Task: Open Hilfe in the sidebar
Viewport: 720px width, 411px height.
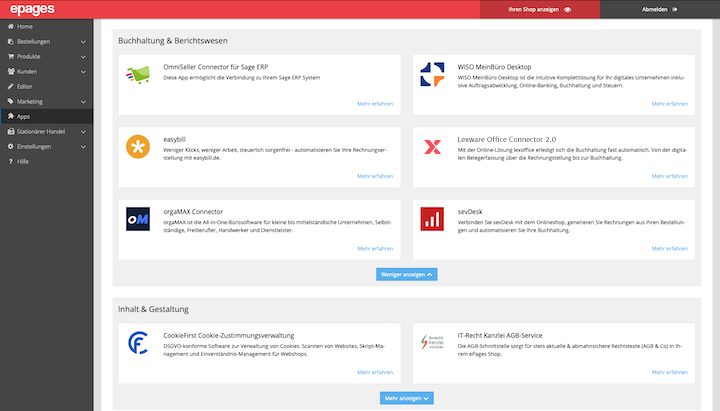Action: [x=22, y=161]
